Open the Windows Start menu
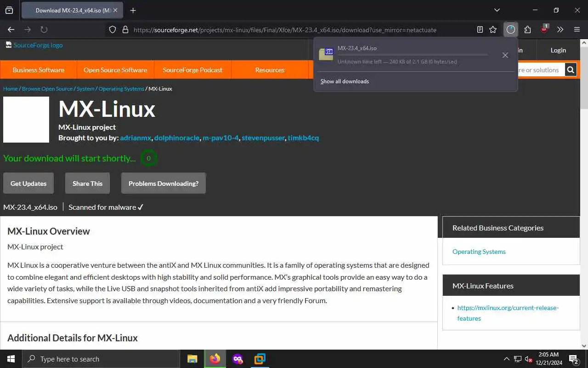 (x=11, y=359)
